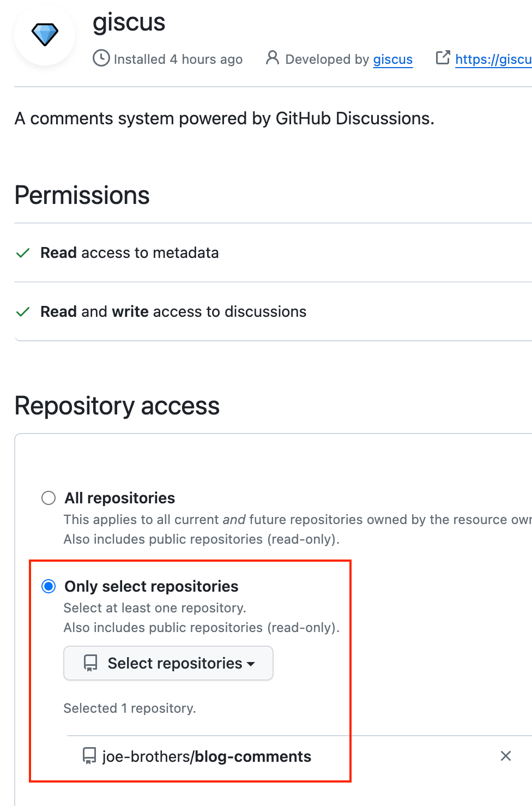This screenshot has width=532, height=806.
Task: Click the person icon before Developed by
Action: tap(272, 58)
